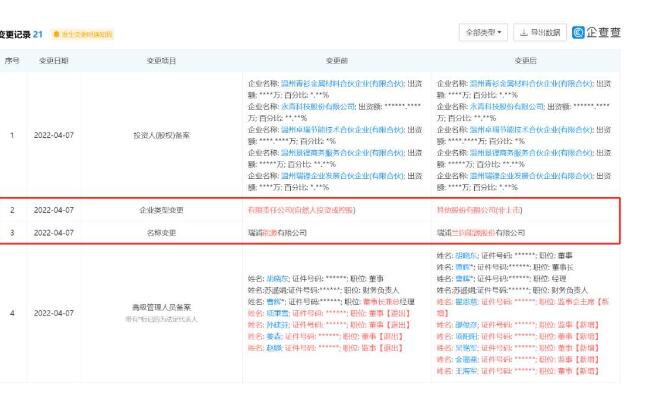This screenshot has height=396, width=649.
Task: Click first company name link in 变更后 column
Action: (531, 84)
